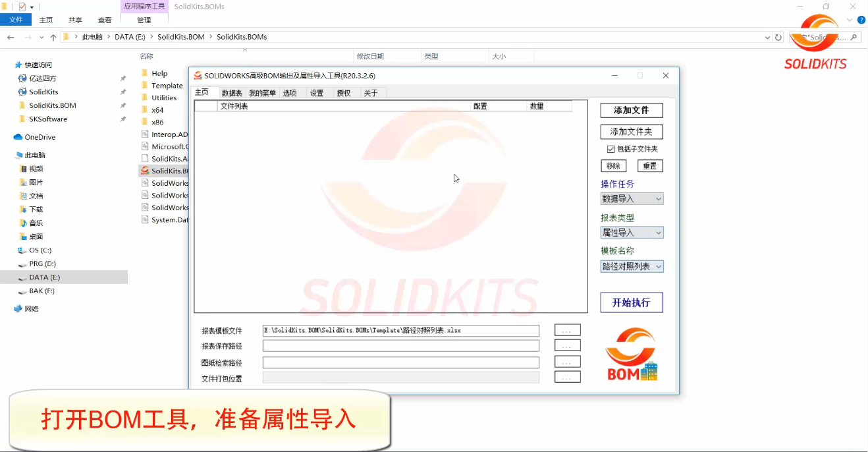Click the 重置 button
Image resolution: width=868 pixels, height=452 pixels.
(649, 166)
